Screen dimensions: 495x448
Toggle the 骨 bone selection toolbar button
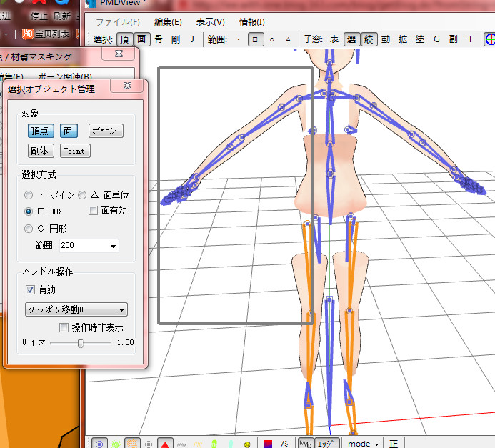(159, 39)
